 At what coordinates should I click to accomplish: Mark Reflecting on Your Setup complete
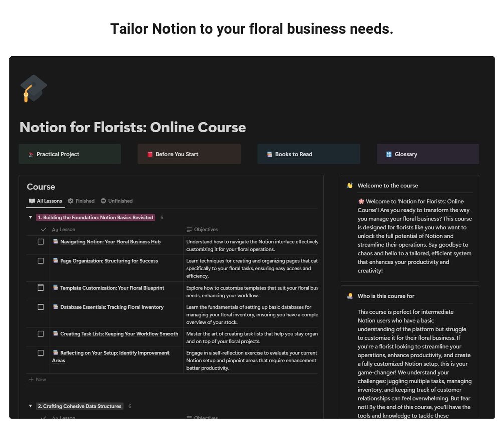tap(41, 353)
